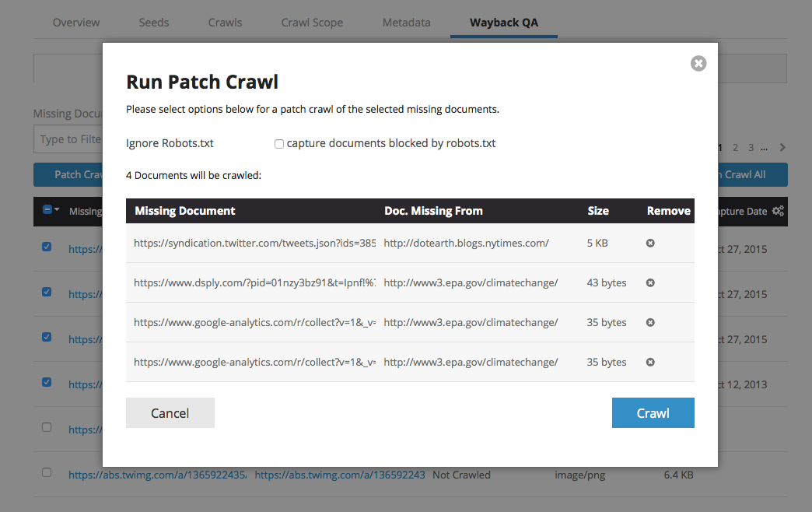Image resolution: width=812 pixels, height=512 pixels.
Task: Close the Run Patch Crawl dialog
Action: pos(698,64)
